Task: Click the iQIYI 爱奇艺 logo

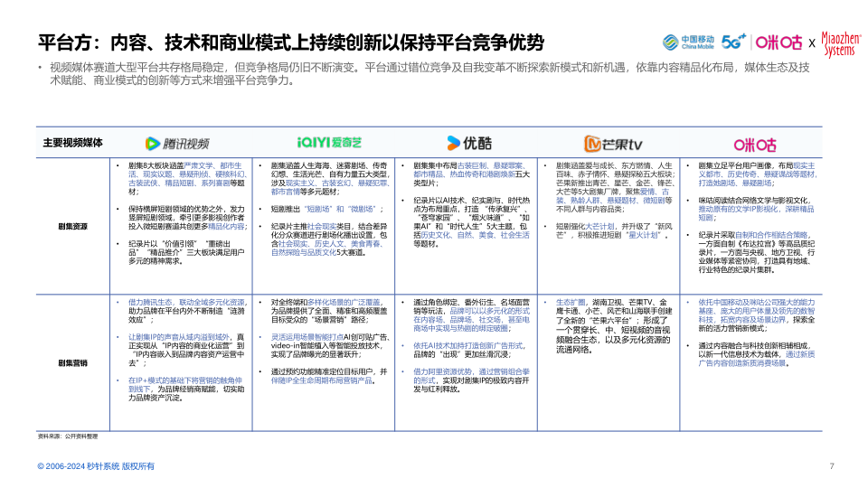Action: [329, 143]
